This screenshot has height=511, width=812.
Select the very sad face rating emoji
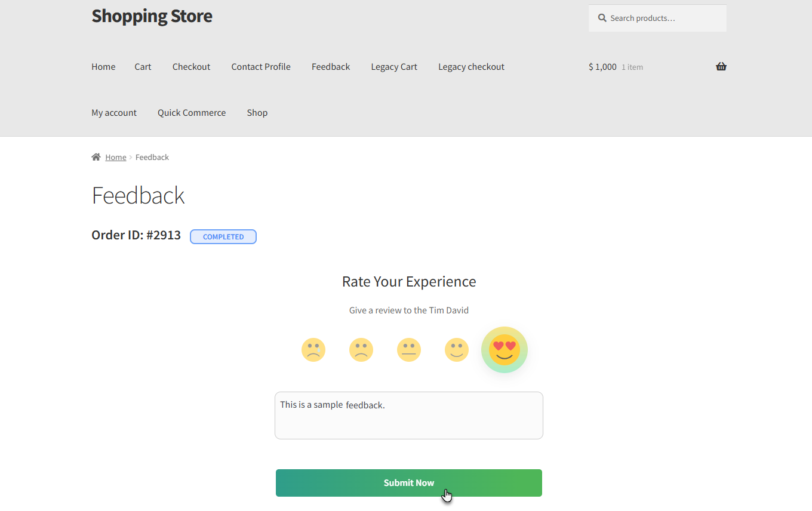coord(313,350)
